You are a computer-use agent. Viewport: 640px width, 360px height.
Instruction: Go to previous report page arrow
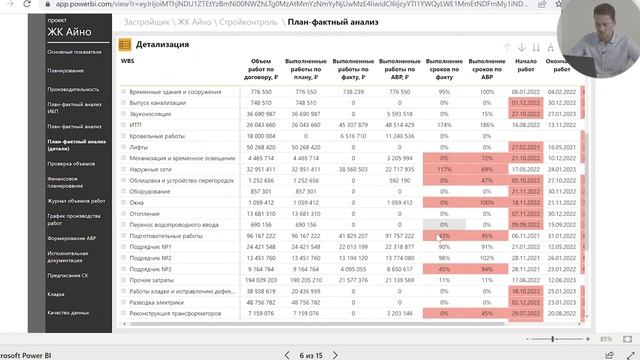click(287, 355)
